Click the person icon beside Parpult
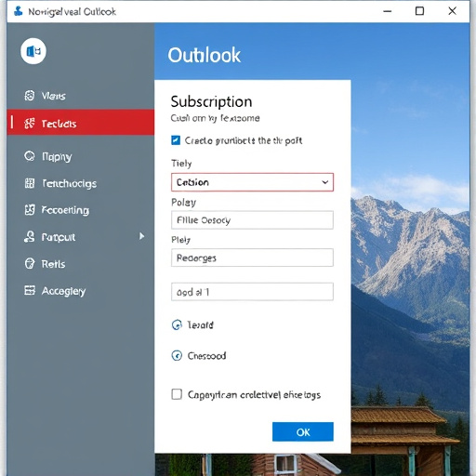 click(30, 237)
